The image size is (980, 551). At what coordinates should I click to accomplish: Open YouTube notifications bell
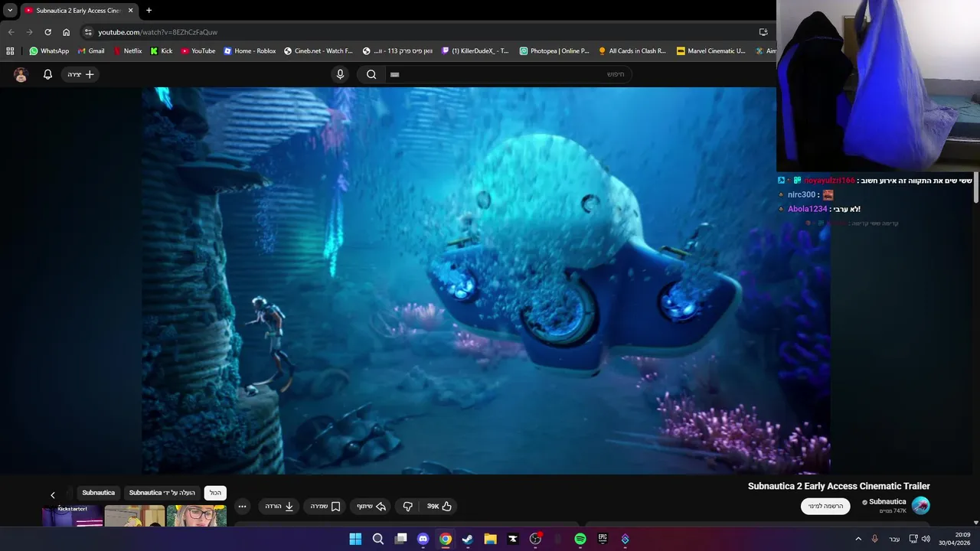coord(47,74)
